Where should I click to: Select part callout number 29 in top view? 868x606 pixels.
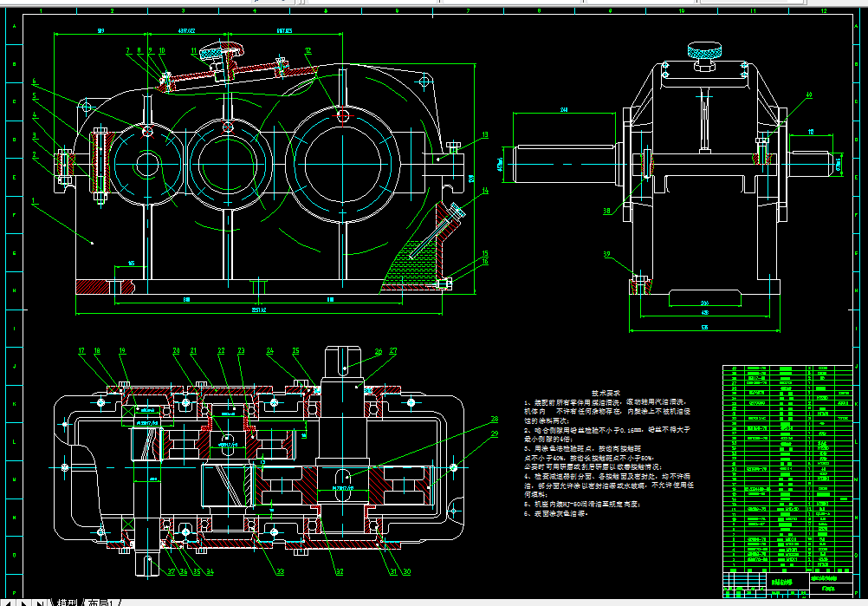(x=495, y=434)
